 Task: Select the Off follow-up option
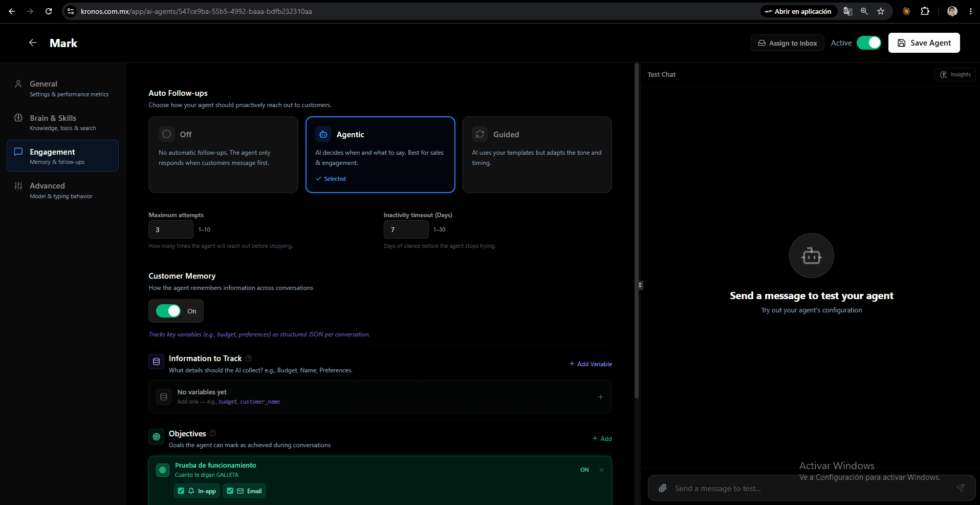223,155
